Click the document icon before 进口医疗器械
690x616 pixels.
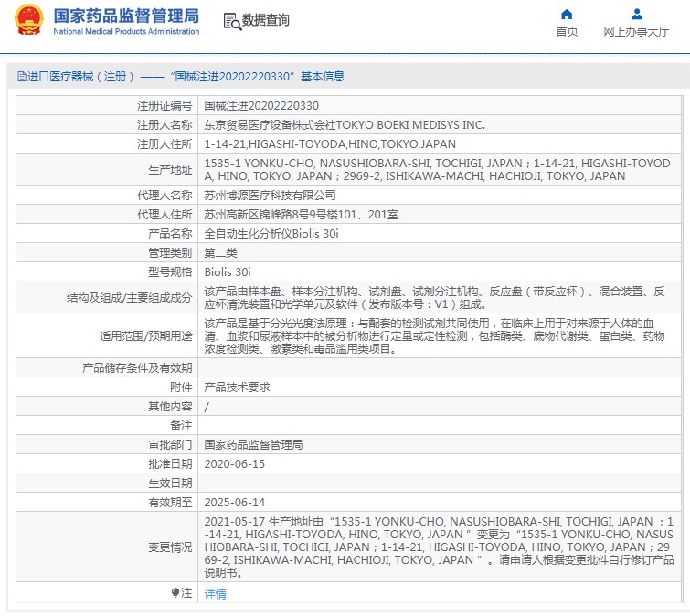[22, 77]
